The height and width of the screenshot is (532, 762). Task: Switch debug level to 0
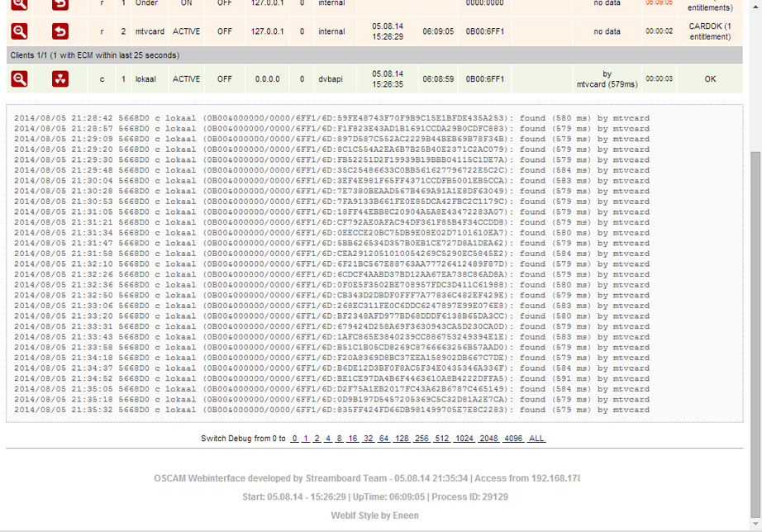coord(294,438)
